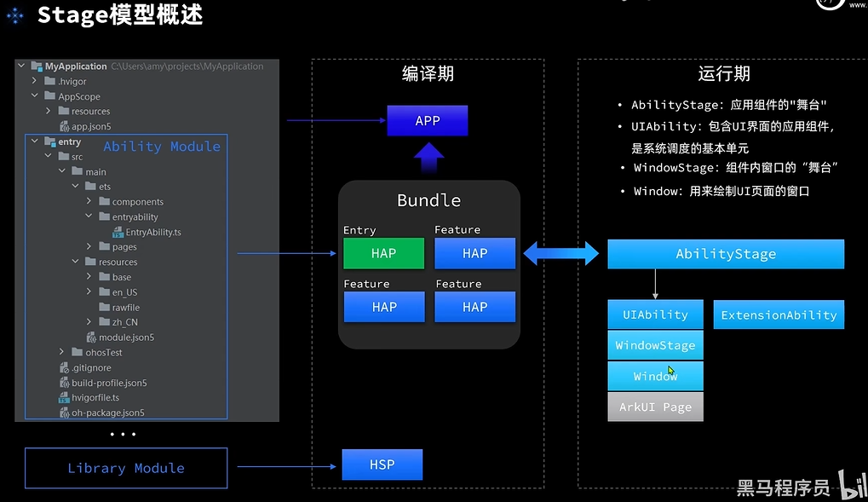
Task: Expand the components folder chevron
Action: click(x=89, y=201)
